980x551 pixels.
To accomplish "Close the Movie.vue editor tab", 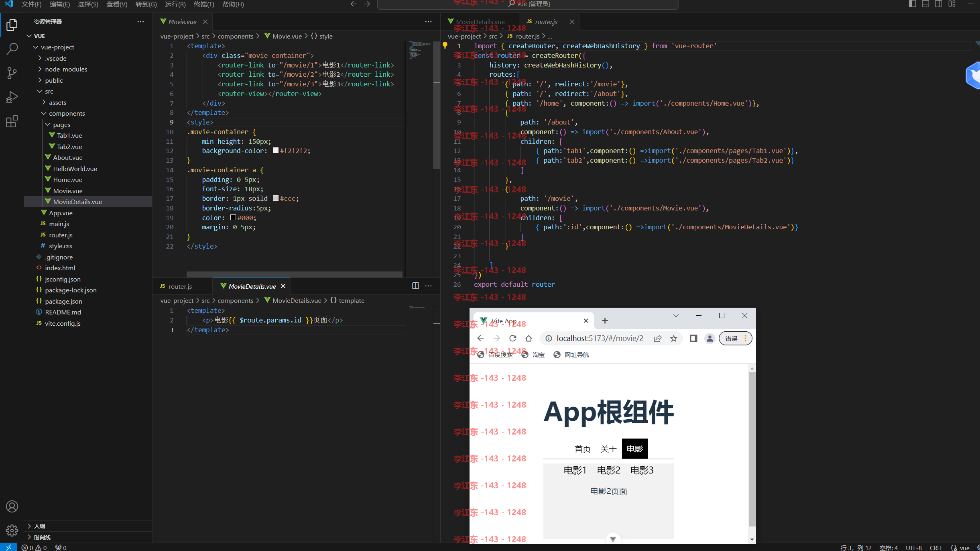I will pos(205,22).
